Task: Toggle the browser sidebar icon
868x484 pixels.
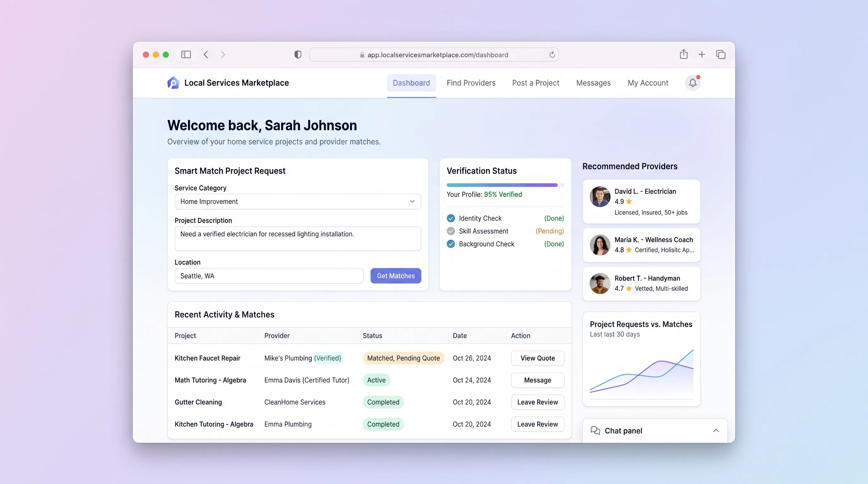Action: (x=186, y=55)
